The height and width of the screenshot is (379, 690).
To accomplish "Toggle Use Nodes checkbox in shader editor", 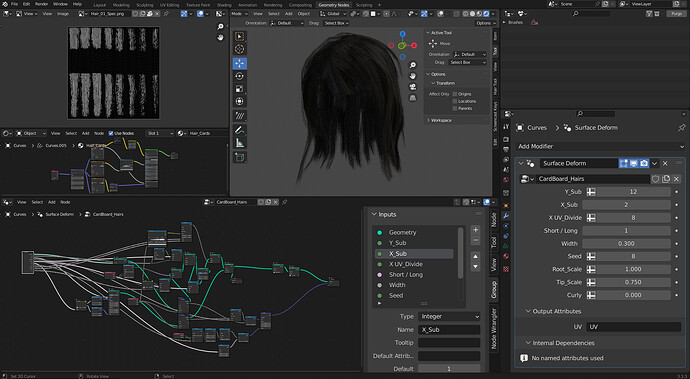I will 111,133.
